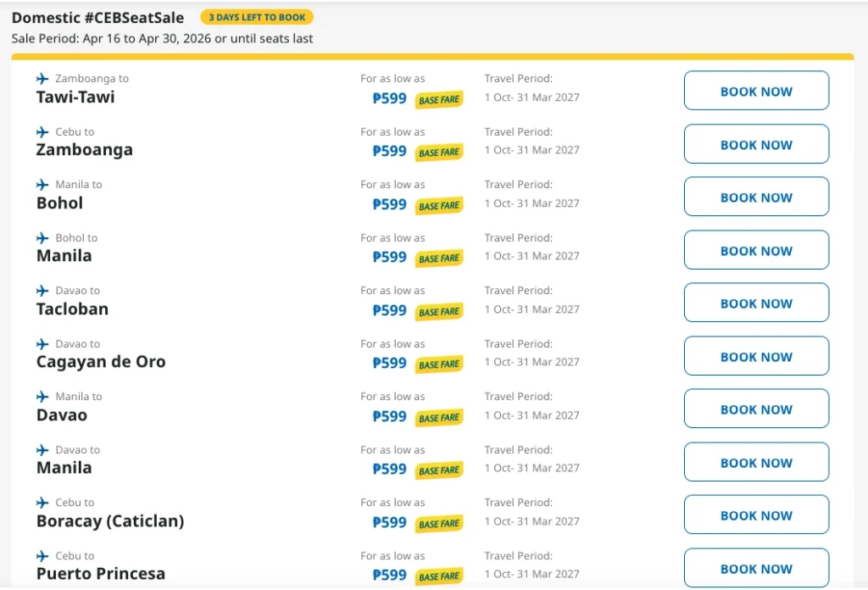This screenshot has height=590, width=868.
Task: Select the ₱599 price for Manila to Davao
Action: point(388,417)
